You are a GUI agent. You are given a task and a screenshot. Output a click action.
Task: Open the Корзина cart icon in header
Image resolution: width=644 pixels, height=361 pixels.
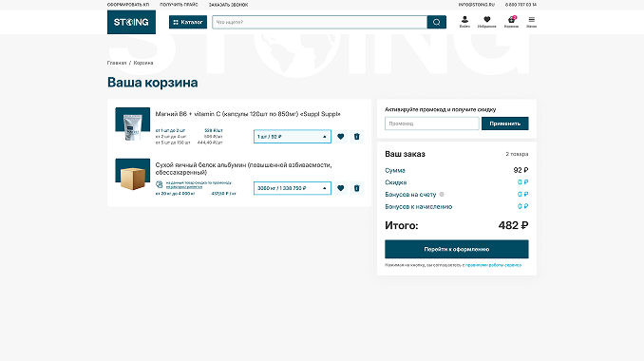tap(511, 22)
